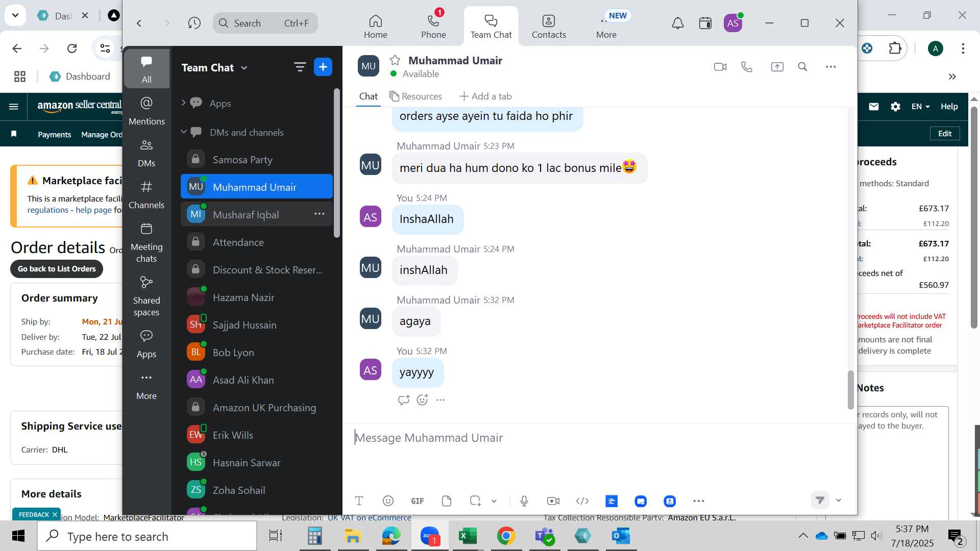
Task: Open Excel from the Windows taskbar
Action: [x=467, y=536]
